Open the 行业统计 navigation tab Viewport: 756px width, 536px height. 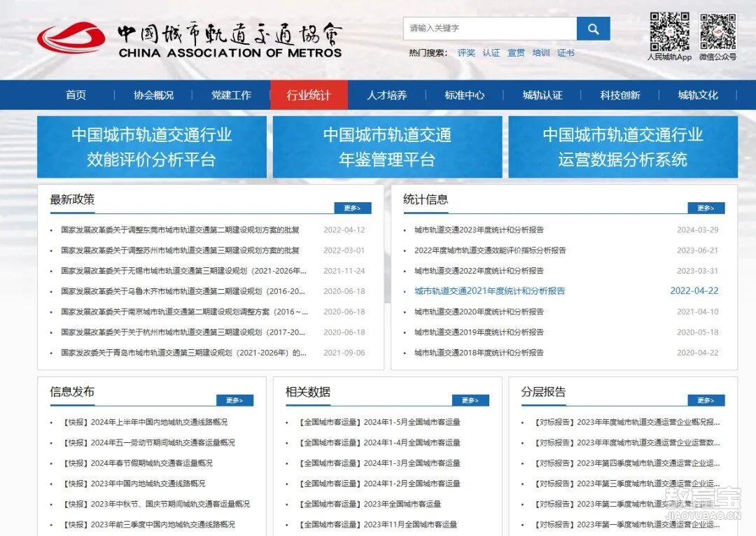click(309, 94)
